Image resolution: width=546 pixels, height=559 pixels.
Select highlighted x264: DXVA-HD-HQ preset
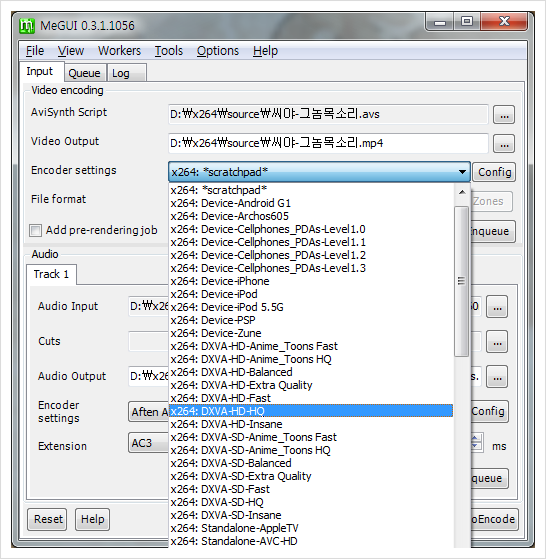[311, 411]
